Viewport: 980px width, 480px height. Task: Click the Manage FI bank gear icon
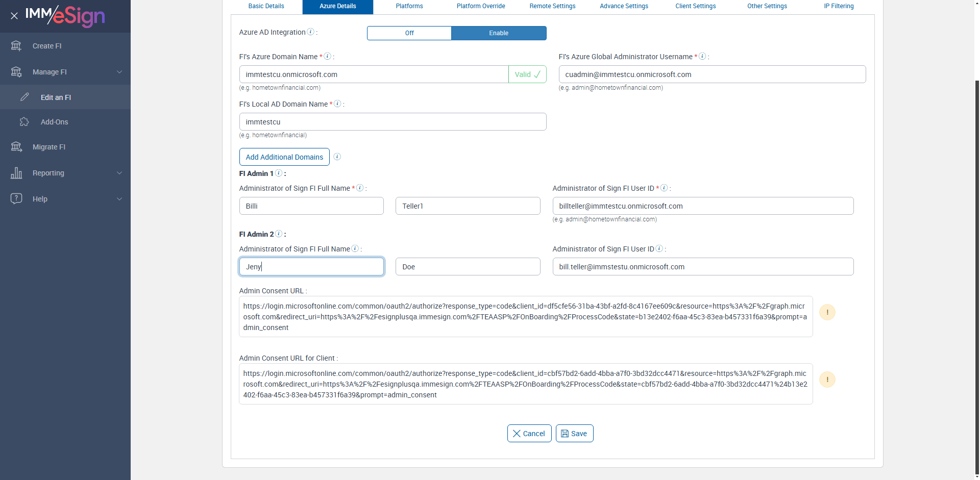point(16,72)
